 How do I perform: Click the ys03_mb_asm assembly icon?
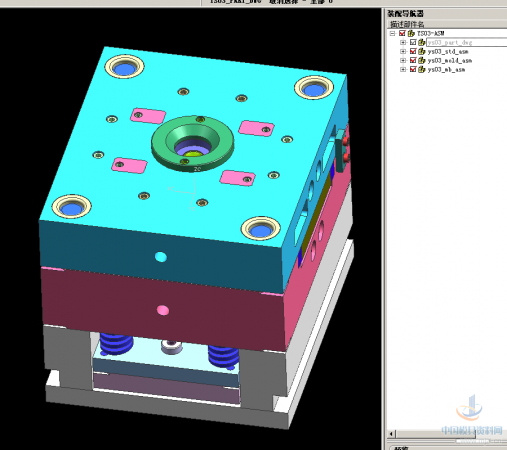point(422,69)
